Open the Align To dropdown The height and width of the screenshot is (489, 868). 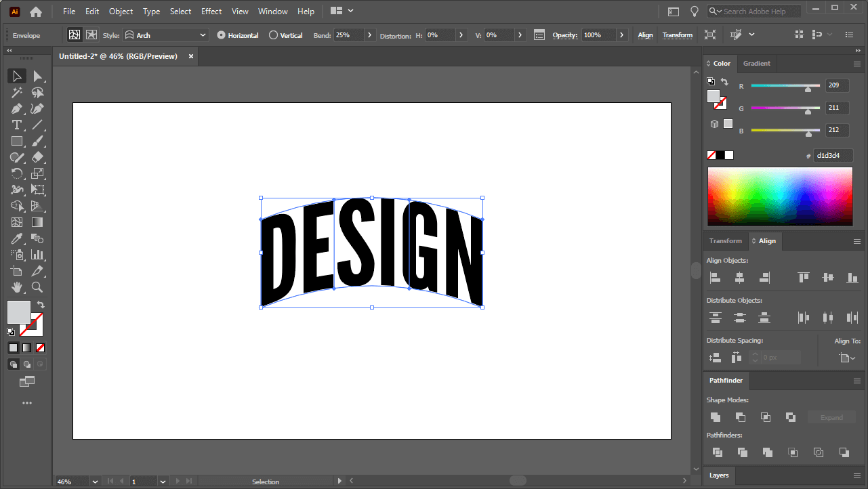tap(847, 358)
